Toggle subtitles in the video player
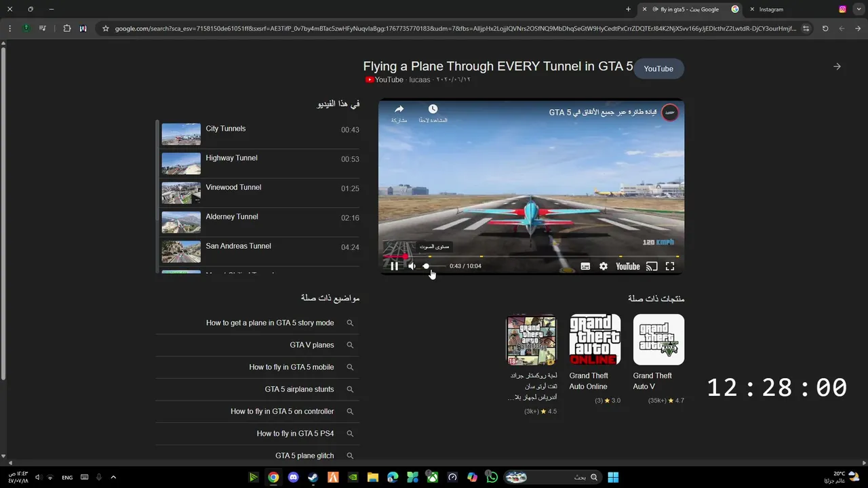Screen dimensions: 868x488 [585, 266]
